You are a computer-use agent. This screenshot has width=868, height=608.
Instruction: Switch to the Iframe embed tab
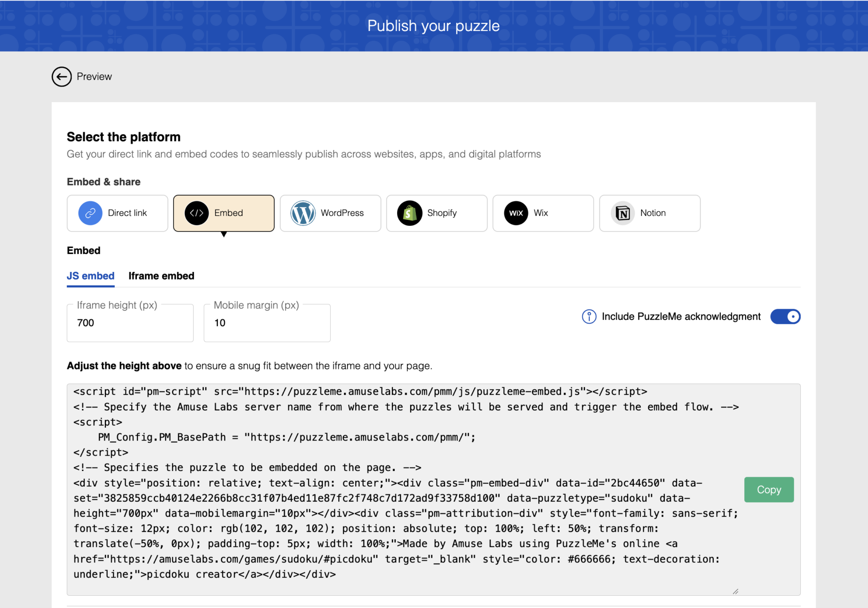click(161, 276)
